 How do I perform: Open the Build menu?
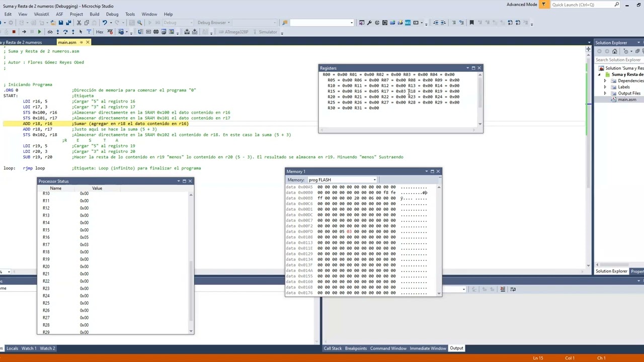94,14
